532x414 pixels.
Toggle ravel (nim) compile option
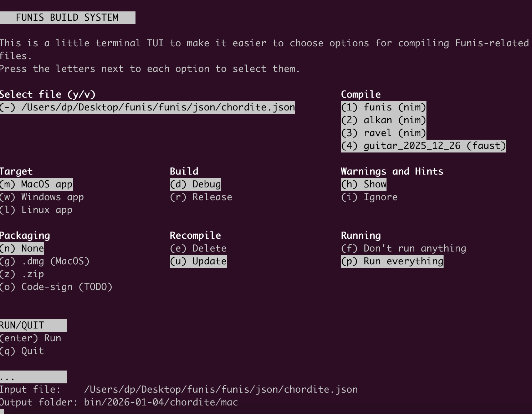pos(384,133)
